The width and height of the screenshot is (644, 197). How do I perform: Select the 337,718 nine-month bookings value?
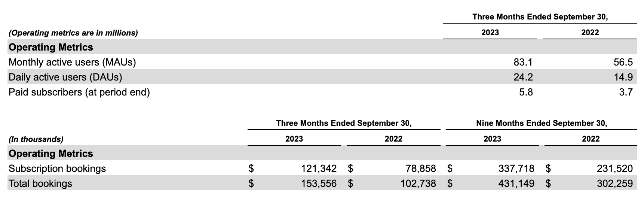[516, 169]
